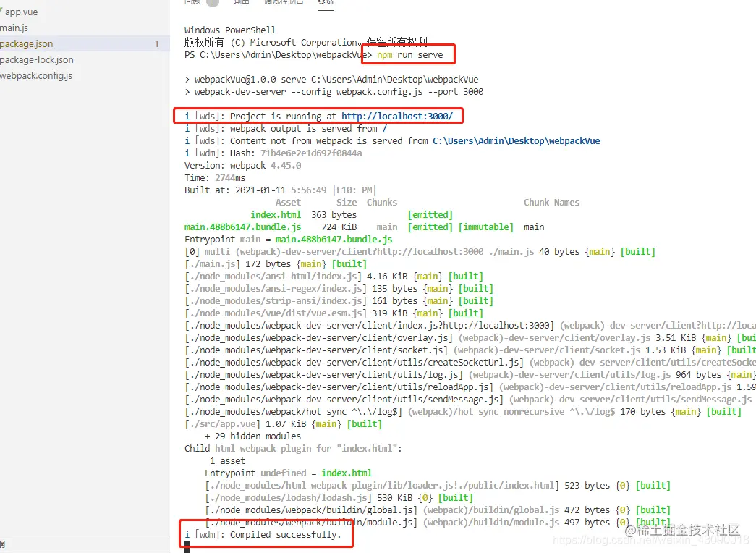The height and width of the screenshot is (553, 756).
Task: Click the 'npm run serve' command text
Action: 409,55
